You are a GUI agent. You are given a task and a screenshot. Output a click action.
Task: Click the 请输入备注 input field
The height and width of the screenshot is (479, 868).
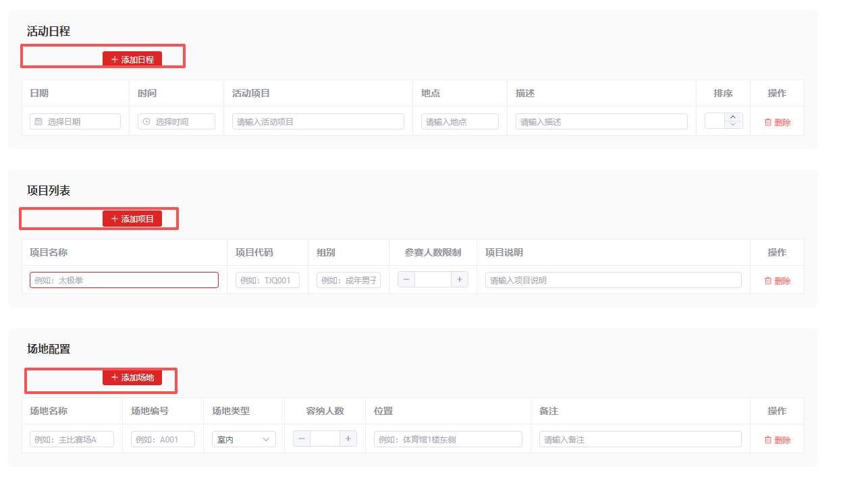click(x=640, y=439)
